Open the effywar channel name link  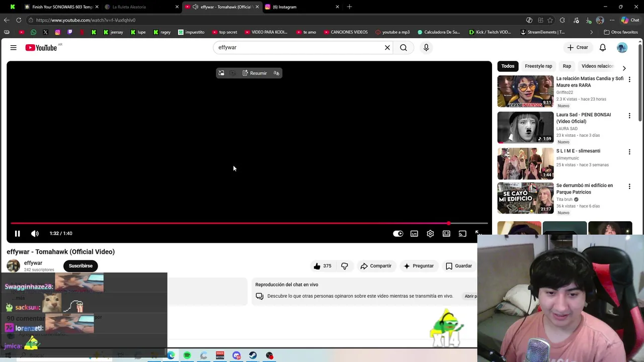(33, 263)
